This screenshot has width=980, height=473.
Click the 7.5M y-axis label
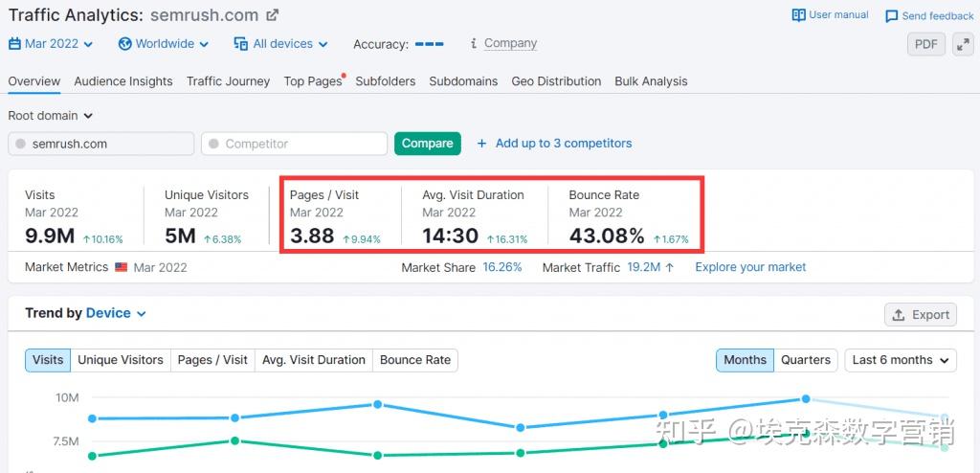(x=64, y=441)
